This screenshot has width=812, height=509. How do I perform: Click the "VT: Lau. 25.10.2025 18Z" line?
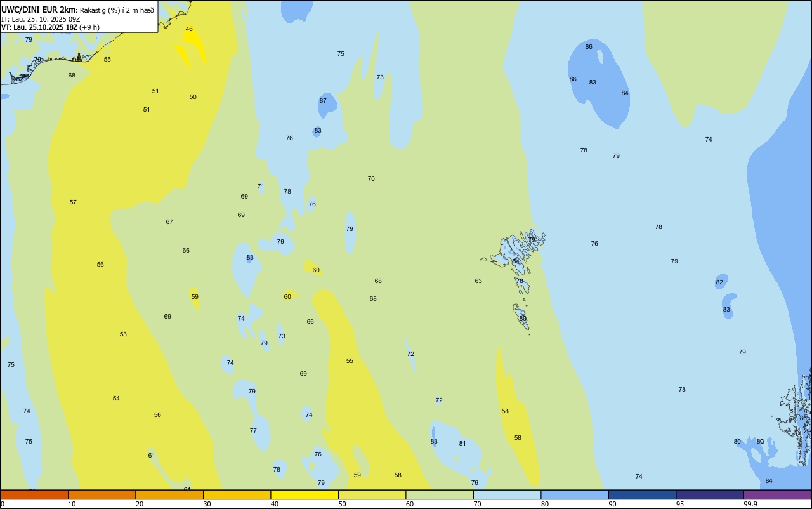point(39,27)
